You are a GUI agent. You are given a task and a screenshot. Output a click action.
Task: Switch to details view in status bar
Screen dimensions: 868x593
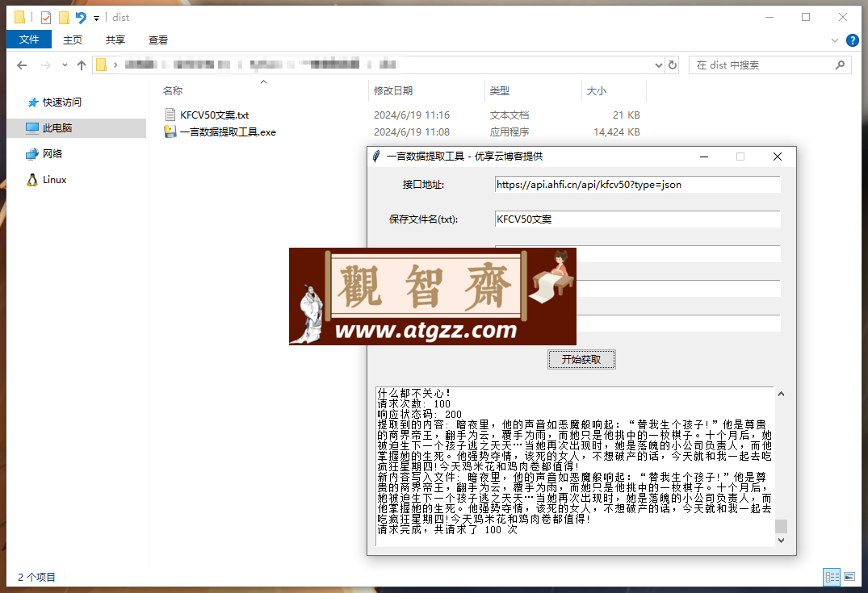pyautogui.click(x=832, y=577)
